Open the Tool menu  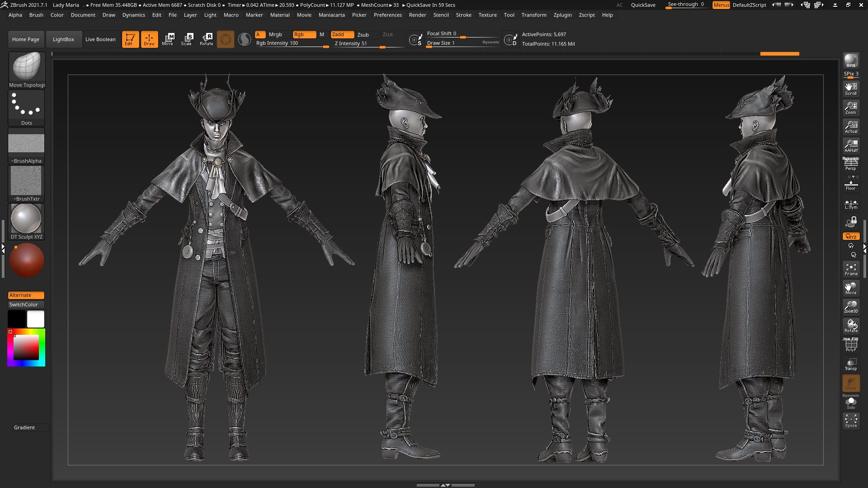tap(509, 15)
